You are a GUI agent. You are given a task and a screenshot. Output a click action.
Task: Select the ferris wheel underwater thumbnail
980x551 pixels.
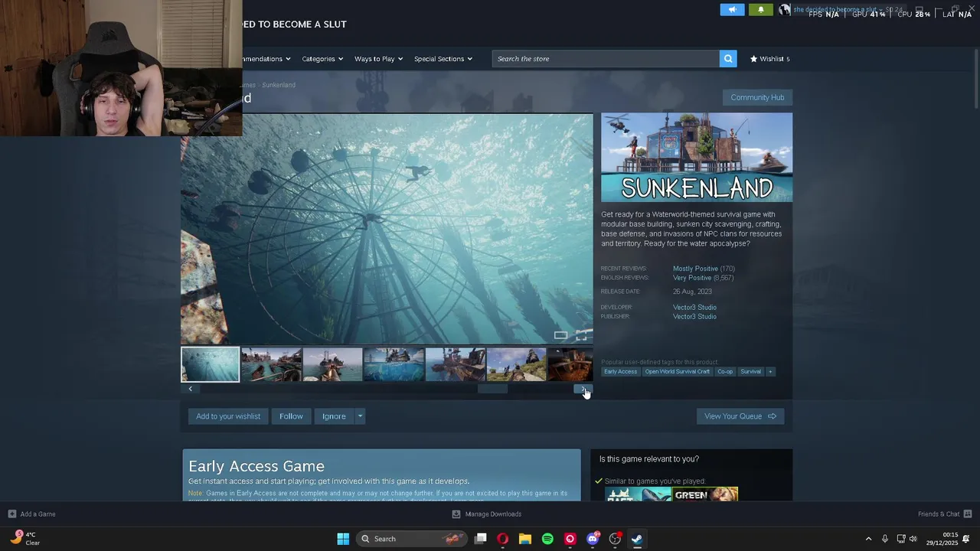point(210,364)
